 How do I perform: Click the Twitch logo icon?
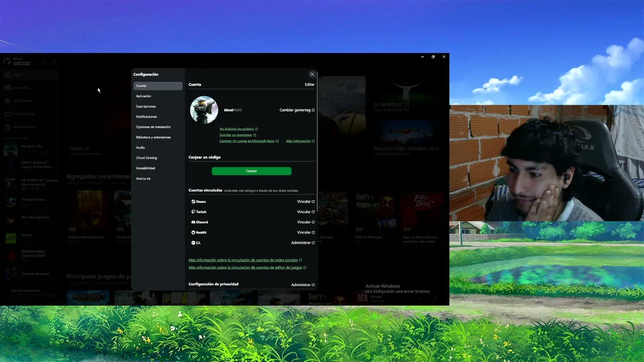coord(193,212)
